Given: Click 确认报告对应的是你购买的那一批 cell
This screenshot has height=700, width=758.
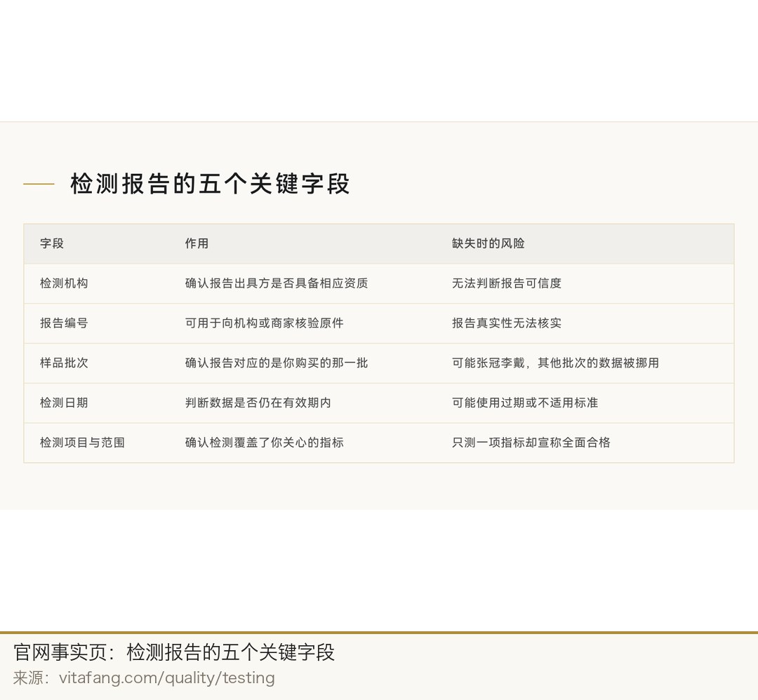Looking at the screenshot, I should [302, 363].
